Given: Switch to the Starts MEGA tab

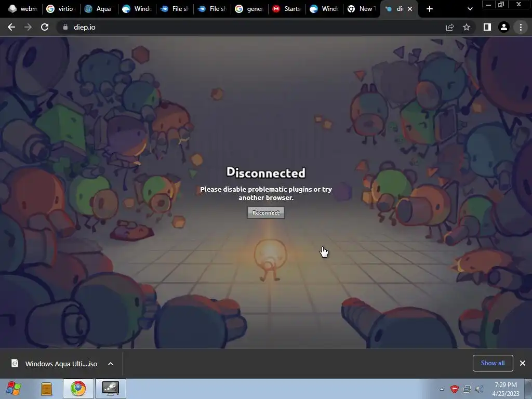Looking at the screenshot, I should point(287,9).
